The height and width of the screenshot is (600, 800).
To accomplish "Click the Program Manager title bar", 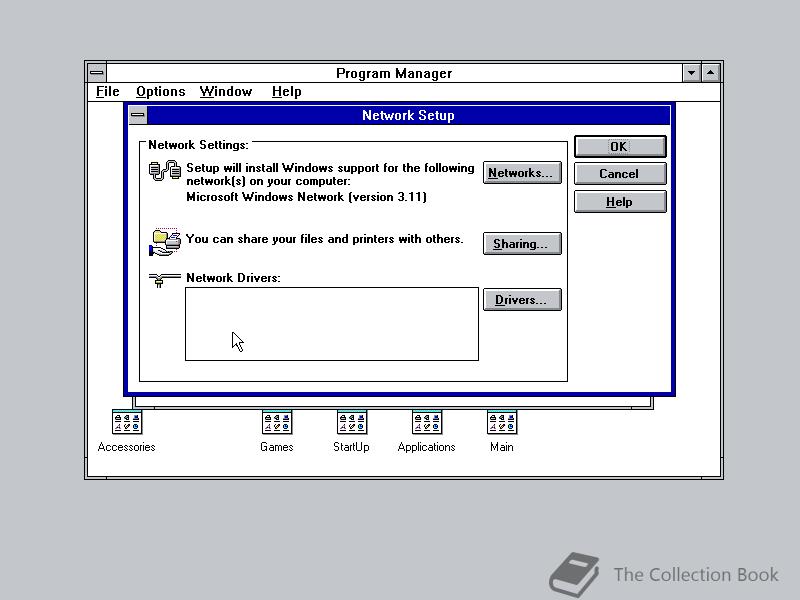I will tap(394, 73).
